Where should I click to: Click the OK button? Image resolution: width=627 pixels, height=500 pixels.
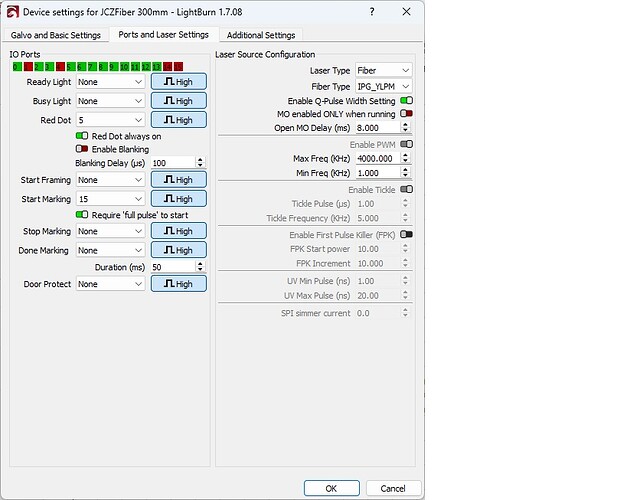331,488
